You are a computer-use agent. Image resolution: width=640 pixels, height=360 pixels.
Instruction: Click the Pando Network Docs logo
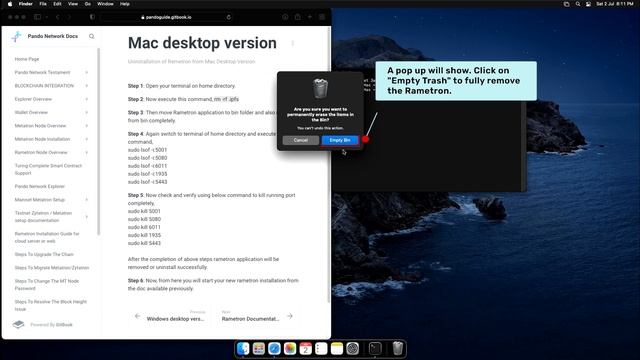click(x=16, y=36)
